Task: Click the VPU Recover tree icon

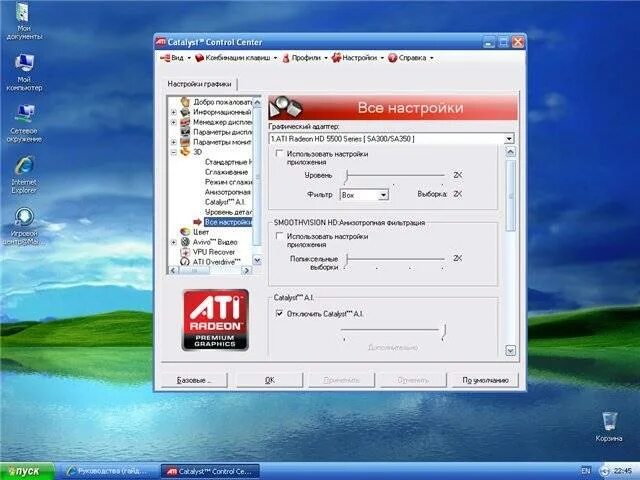Action: point(185,252)
